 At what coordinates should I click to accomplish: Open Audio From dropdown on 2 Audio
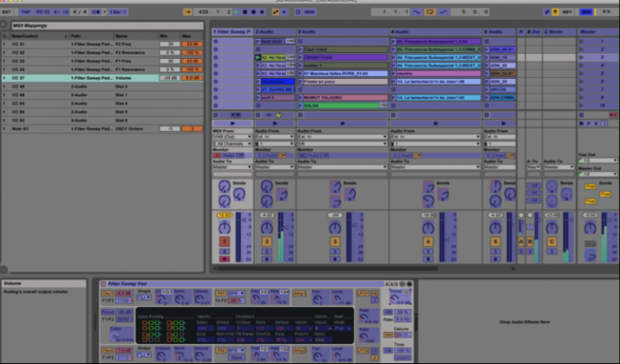click(274, 137)
